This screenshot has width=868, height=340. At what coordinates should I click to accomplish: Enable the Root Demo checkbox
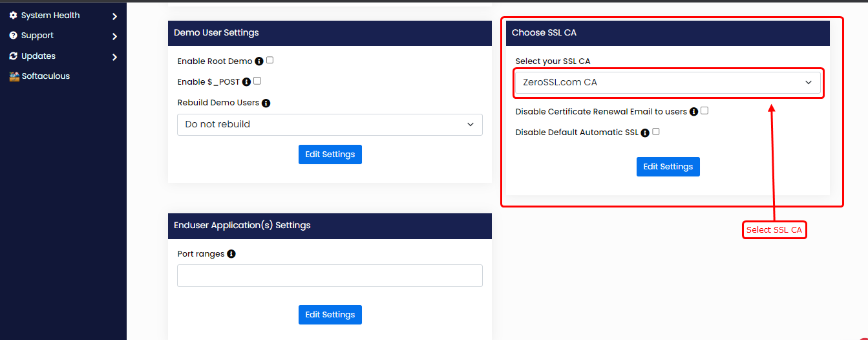click(270, 60)
